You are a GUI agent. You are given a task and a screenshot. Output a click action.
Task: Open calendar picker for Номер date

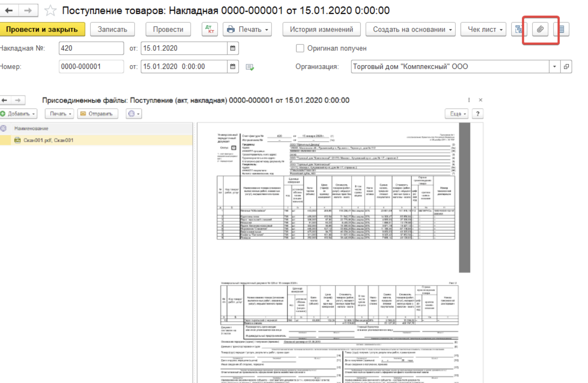[x=233, y=67]
